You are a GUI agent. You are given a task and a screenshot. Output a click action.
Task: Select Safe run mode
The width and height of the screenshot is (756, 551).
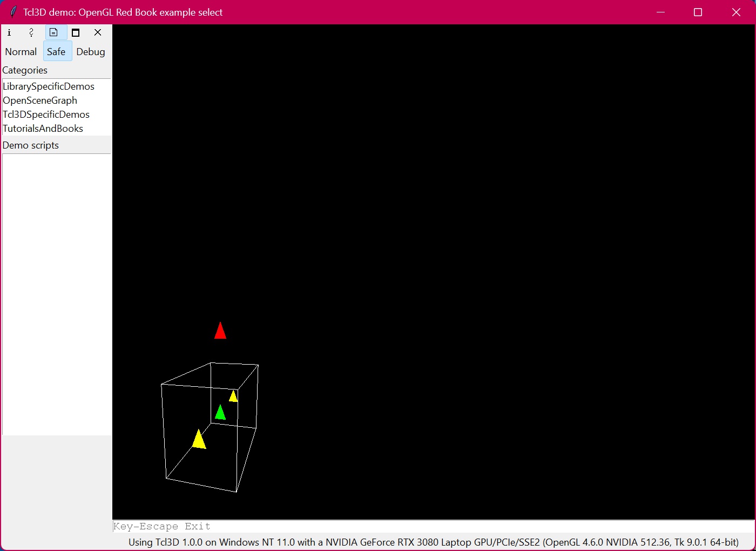56,52
